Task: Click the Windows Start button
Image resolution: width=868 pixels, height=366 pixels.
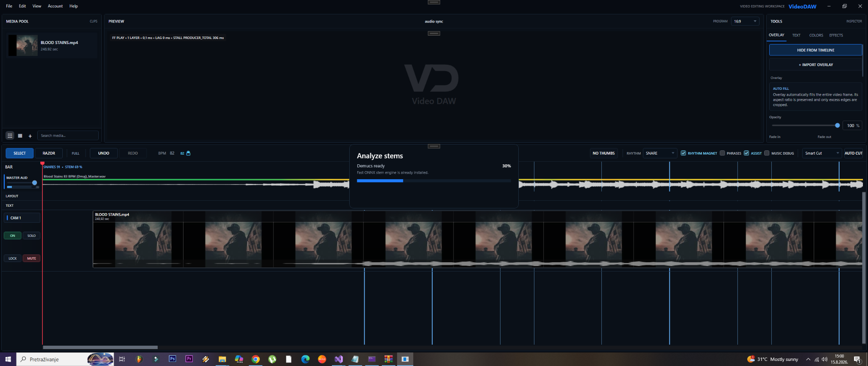Action: (8, 359)
